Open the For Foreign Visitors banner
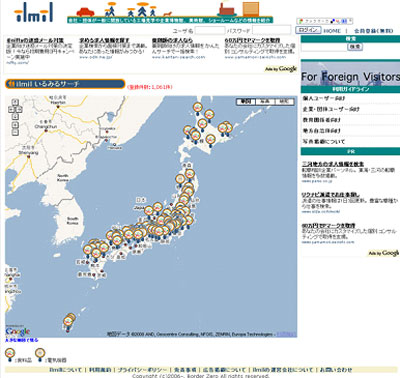The image size is (400, 378). (350, 73)
